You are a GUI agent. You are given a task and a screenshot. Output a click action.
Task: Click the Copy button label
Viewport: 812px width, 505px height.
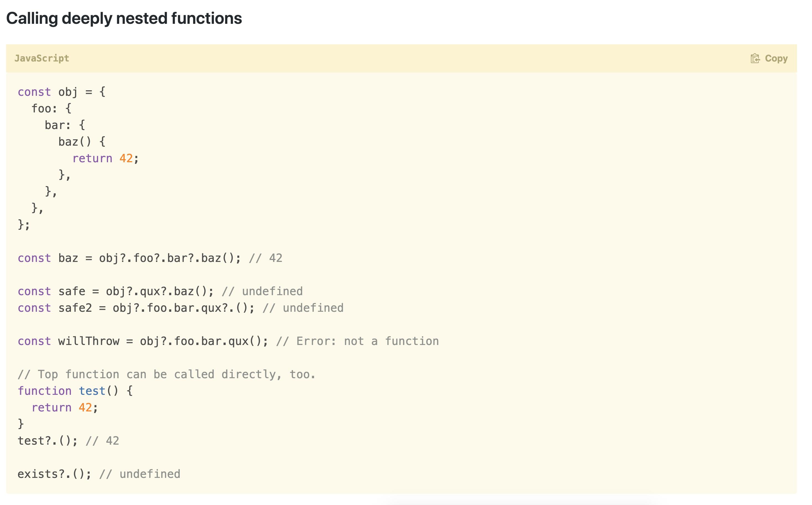pos(776,58)
